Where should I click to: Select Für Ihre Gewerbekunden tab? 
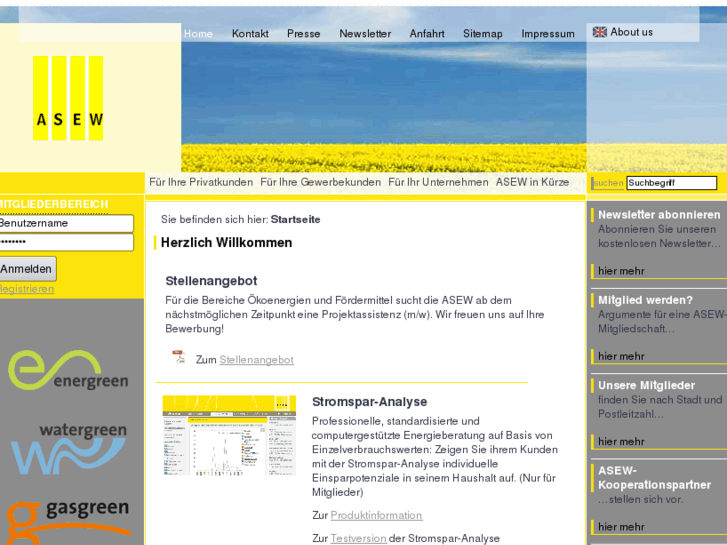[320, 182]
